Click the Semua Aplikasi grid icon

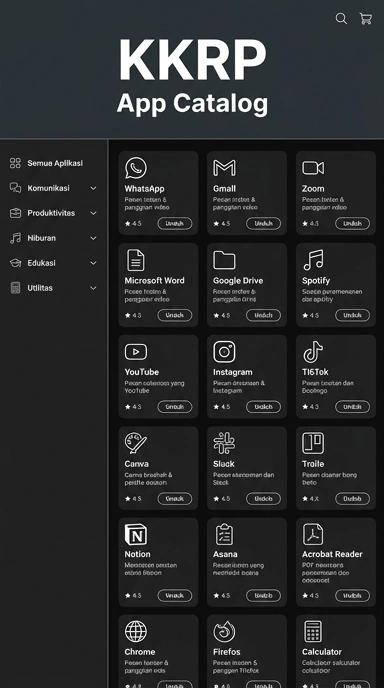(15, 163)
